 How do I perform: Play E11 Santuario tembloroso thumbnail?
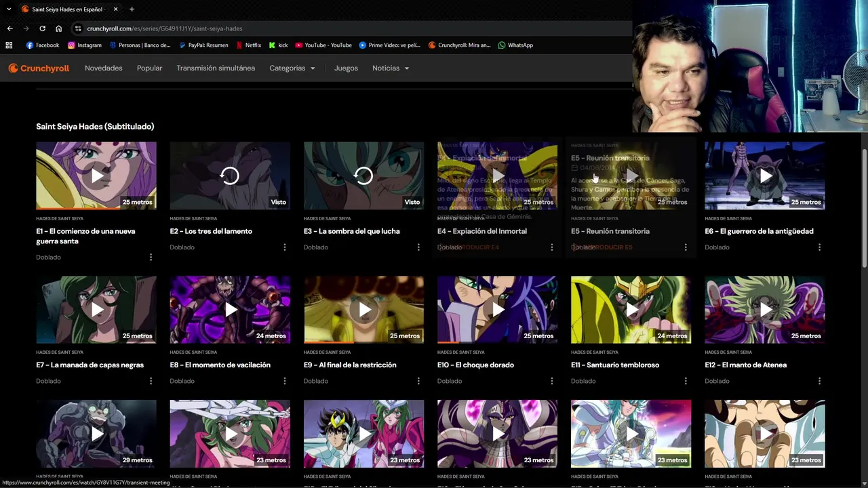pyautogui.click(x=631, y=310)
